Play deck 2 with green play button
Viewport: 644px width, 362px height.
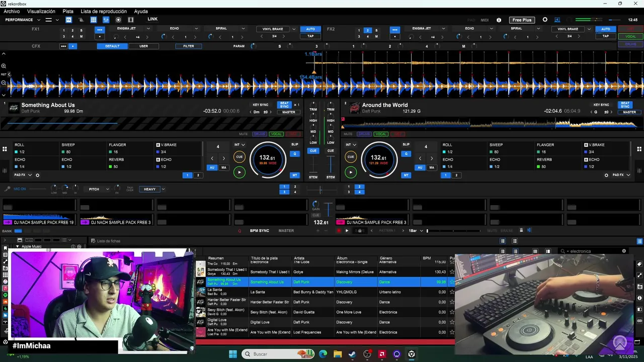coord(351,172)
